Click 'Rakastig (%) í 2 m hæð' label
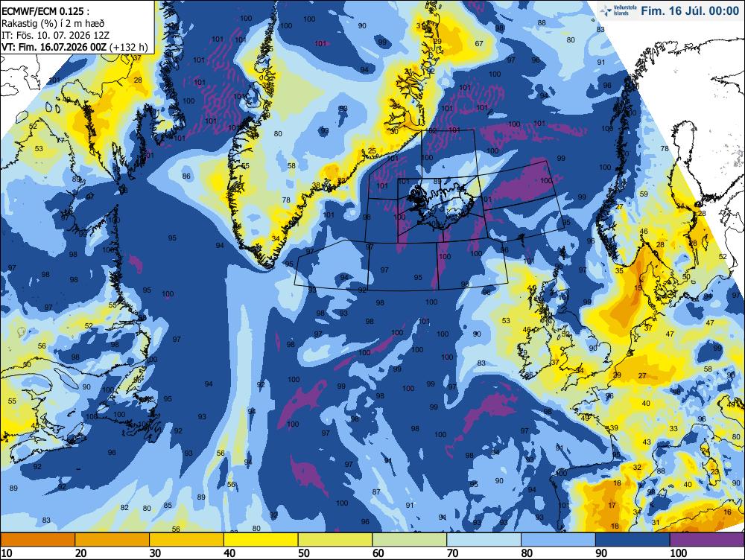 (x=53, y=23)
